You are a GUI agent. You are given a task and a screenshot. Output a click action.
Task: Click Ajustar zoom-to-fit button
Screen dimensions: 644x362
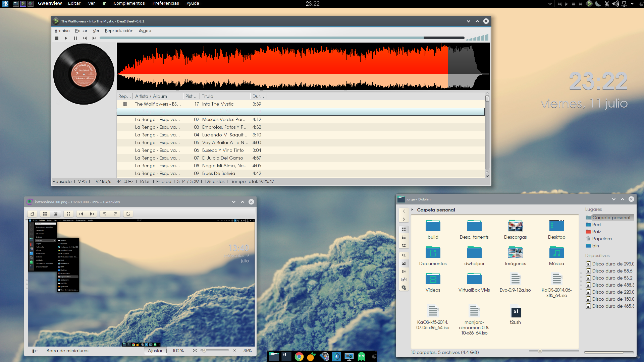click(155, 351)
